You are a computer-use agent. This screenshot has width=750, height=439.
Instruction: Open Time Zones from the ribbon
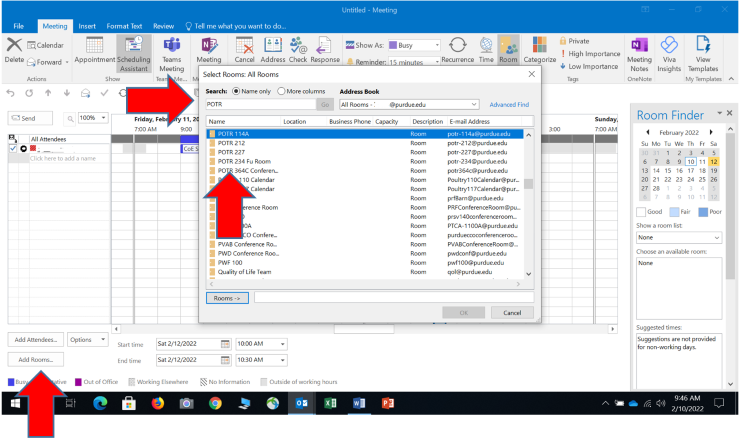pos(486,50)
